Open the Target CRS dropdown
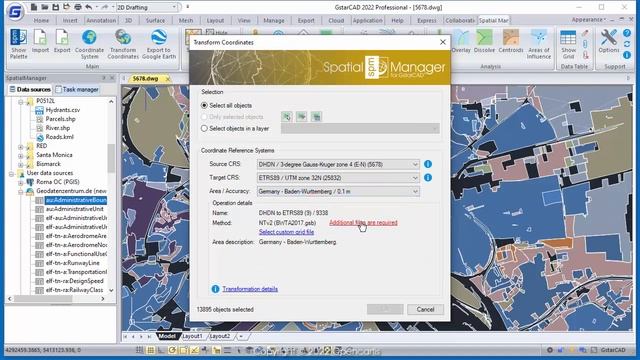 coord(338,178)
